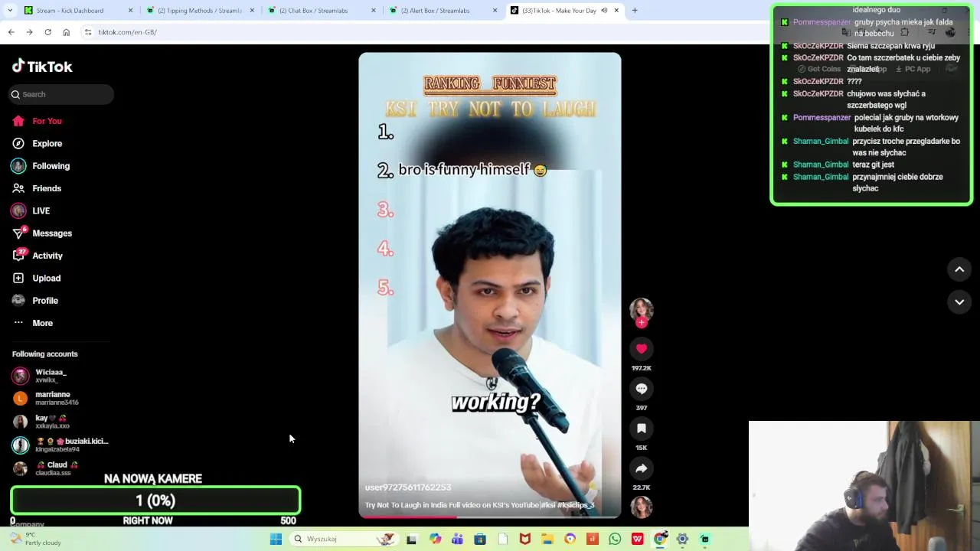The width and height of the screenshot is (980, 551).
Task: Go back in browser history
Action: coord(11,32)
